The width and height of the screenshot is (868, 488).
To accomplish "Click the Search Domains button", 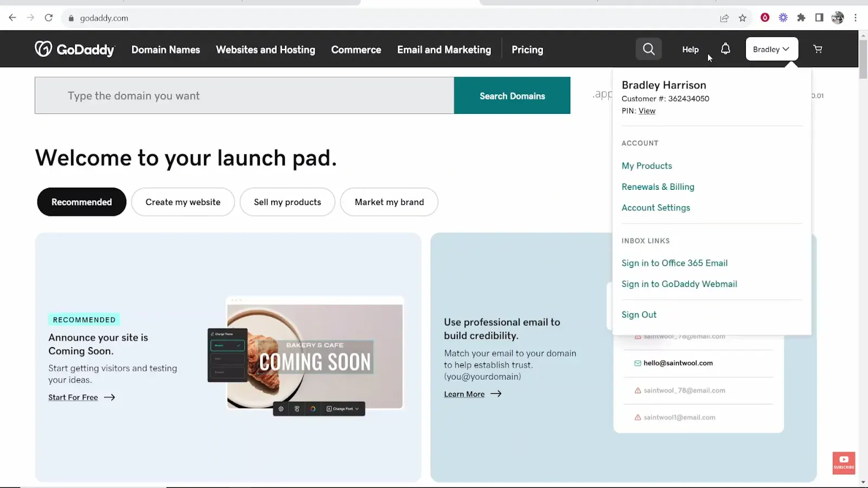I will [512, 95].
